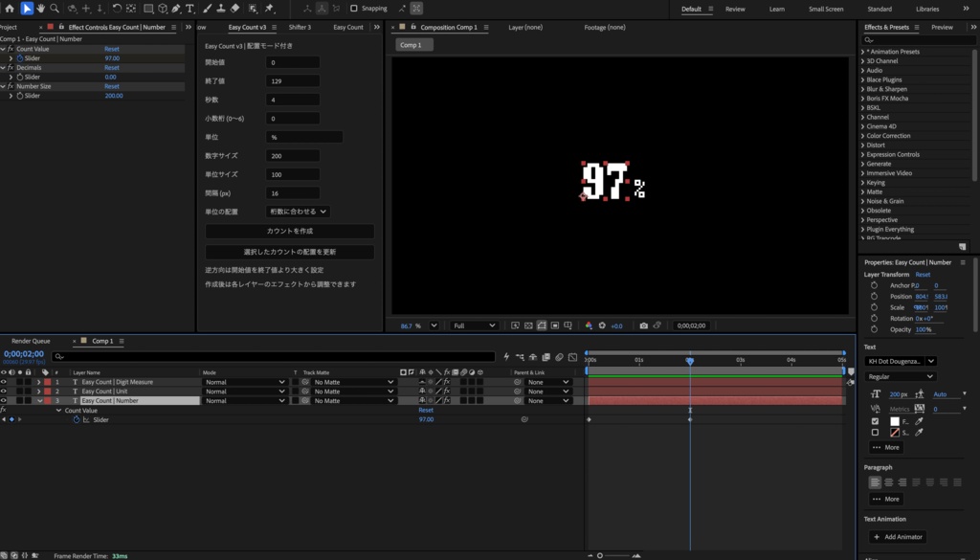The image size is (980, 560).
Task: Go to the Home screen icon
Action: (x=10, y=8)
